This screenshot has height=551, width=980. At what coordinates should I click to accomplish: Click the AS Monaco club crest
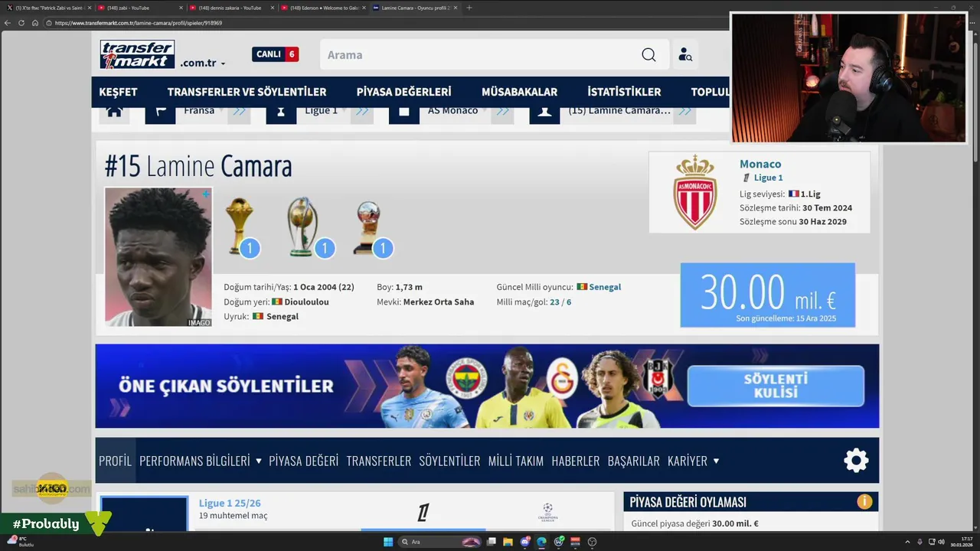pyautogui.click(x=694, y=191)
